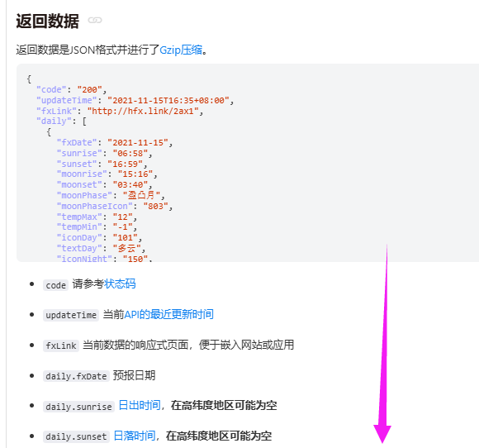Open the Gzip压缩 link

tap(181, 50)
